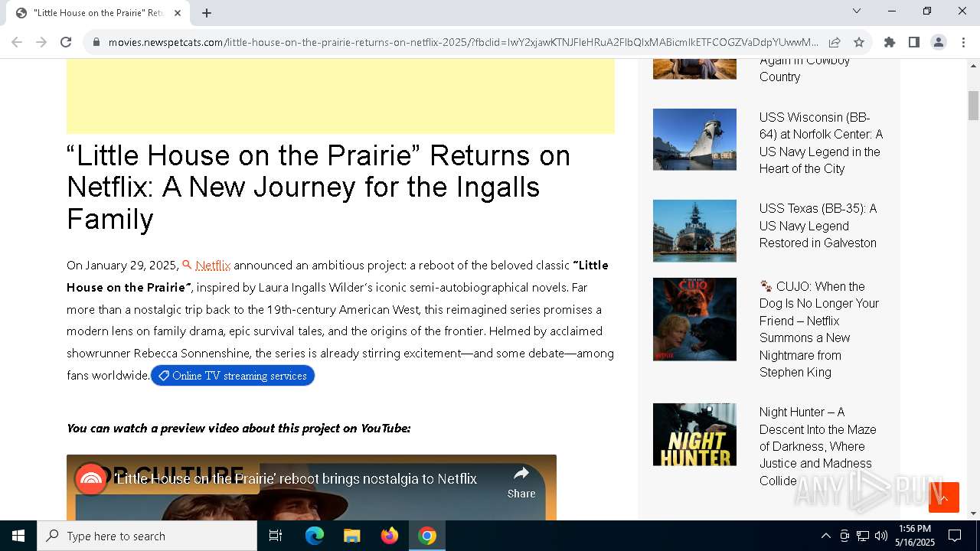The image size is (980, 551).
Task: Click the CUJO movie poster thumbnail
Action: click(694, 319)
